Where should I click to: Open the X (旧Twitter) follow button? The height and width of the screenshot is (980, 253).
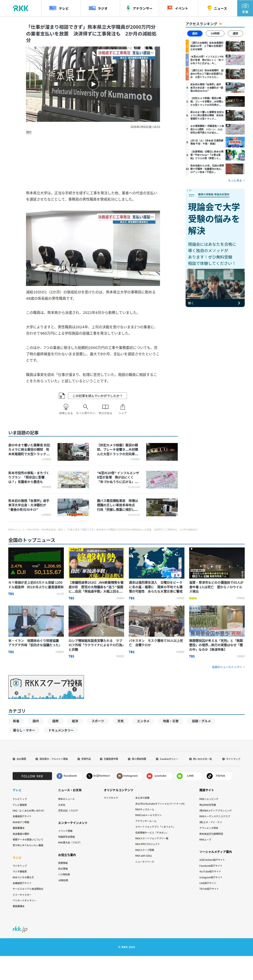tap(99, 776)
